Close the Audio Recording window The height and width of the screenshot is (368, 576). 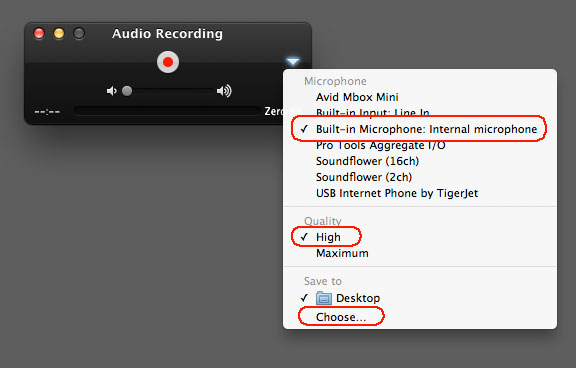[x=39, y=33]
